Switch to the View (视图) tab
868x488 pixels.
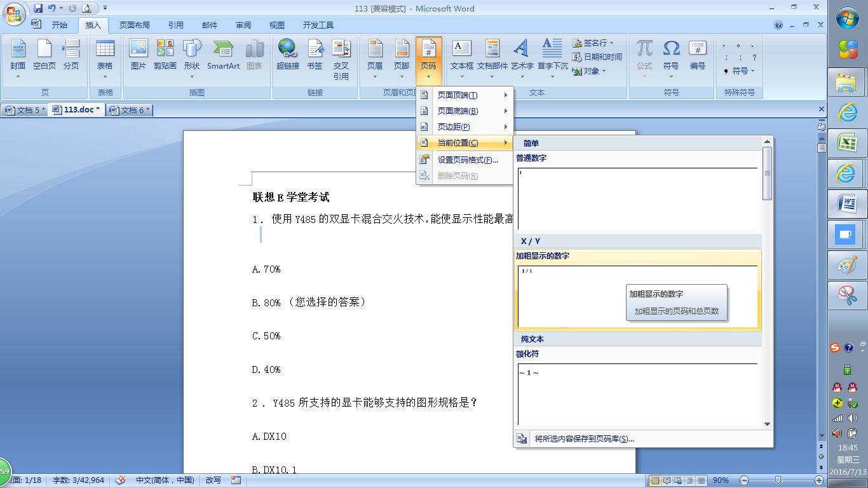pos(277,25)
